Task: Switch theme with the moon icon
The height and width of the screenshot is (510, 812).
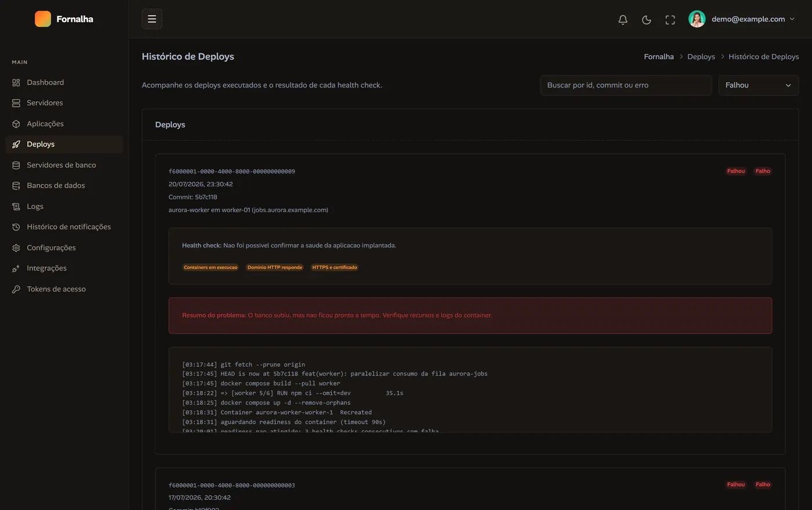Action: click(x=647, y=20)
